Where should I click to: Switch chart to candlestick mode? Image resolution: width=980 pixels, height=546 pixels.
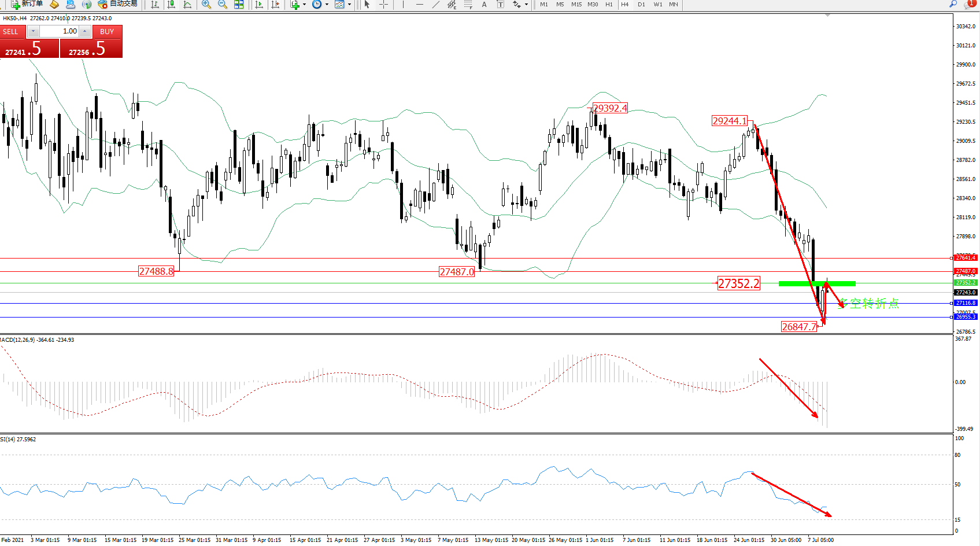171,5
